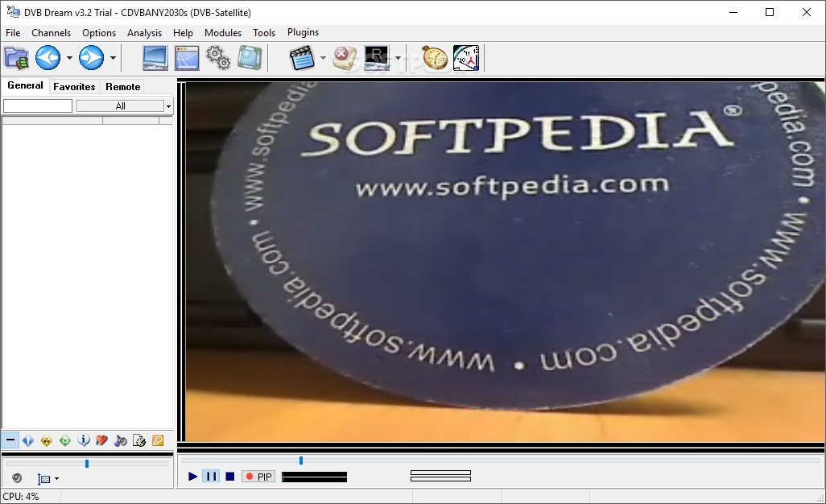Click the white signal level bars
Image resolution: width=826 pixels, height=504 pixels.
440,476
